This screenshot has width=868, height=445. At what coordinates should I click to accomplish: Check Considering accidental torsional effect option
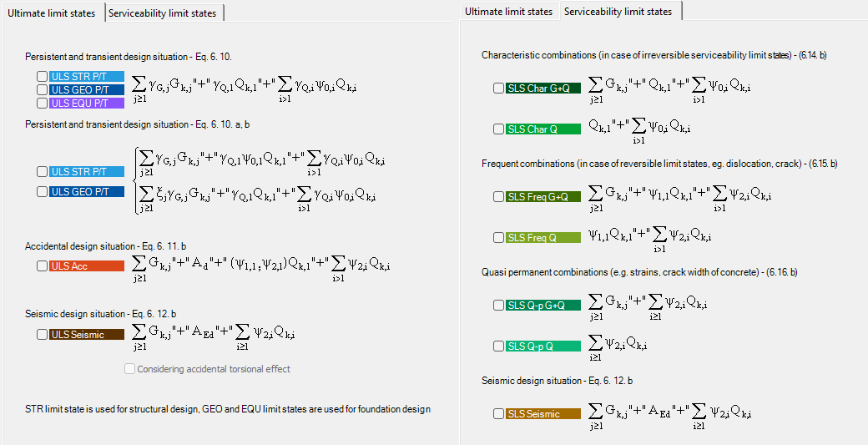[129, 369]
